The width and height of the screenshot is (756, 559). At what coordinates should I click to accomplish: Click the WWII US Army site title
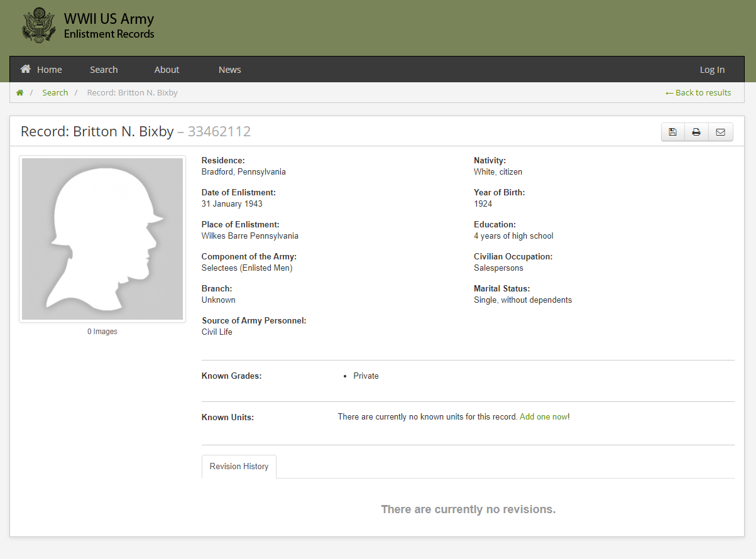pyautogui.click(x=109, y=19)
